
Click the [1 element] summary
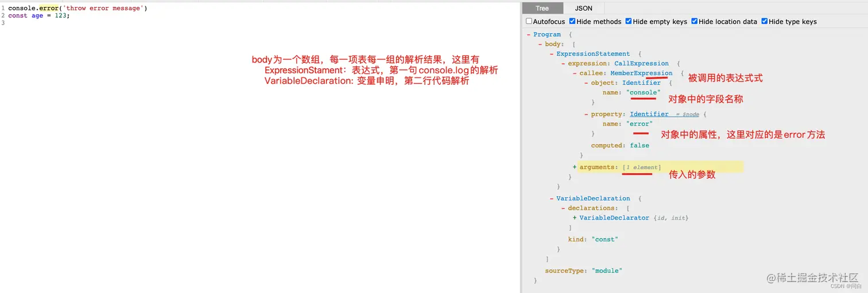(x=641, y=167)
